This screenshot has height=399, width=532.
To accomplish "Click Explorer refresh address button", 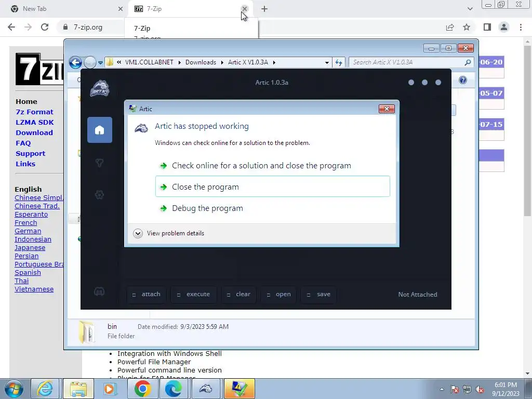I will [x=339, y=62].
